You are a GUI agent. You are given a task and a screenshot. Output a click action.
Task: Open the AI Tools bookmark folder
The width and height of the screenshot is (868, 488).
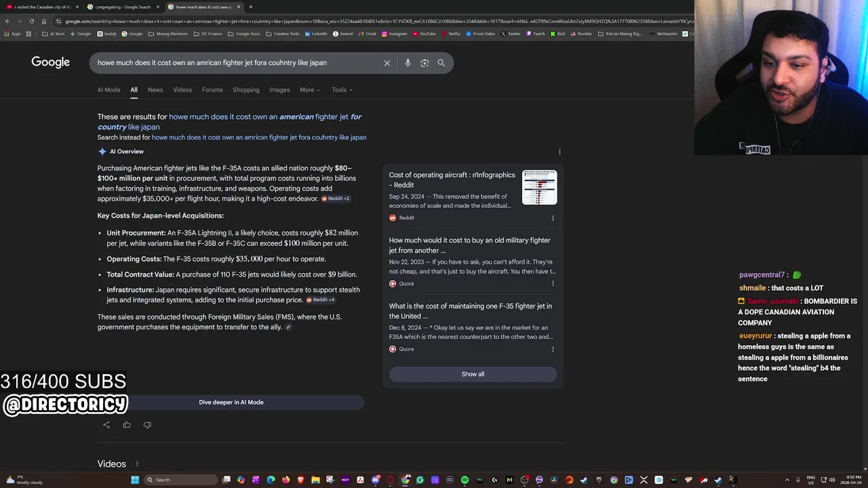(x=54, y=33)
